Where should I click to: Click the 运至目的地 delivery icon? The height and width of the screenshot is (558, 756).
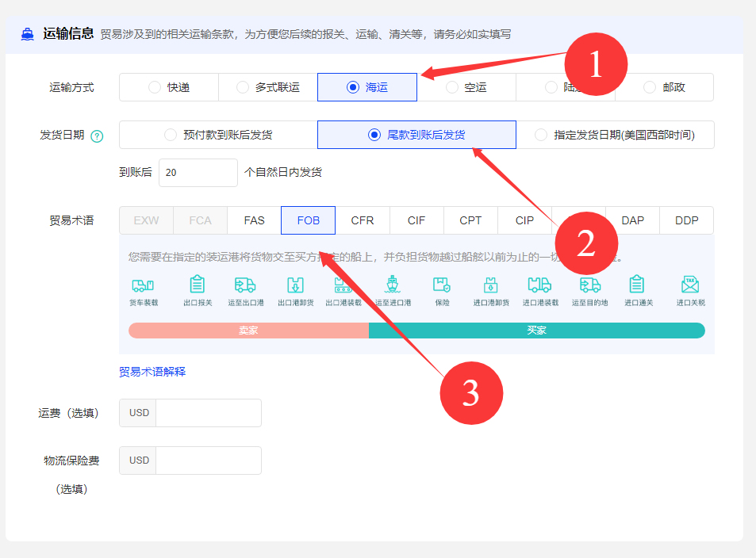tap(589, 285)
